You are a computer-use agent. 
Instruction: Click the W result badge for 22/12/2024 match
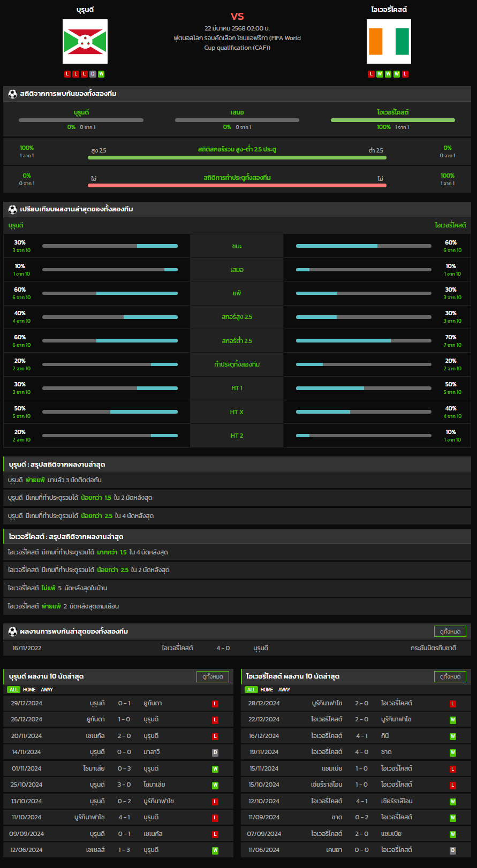tap(453, 720)
